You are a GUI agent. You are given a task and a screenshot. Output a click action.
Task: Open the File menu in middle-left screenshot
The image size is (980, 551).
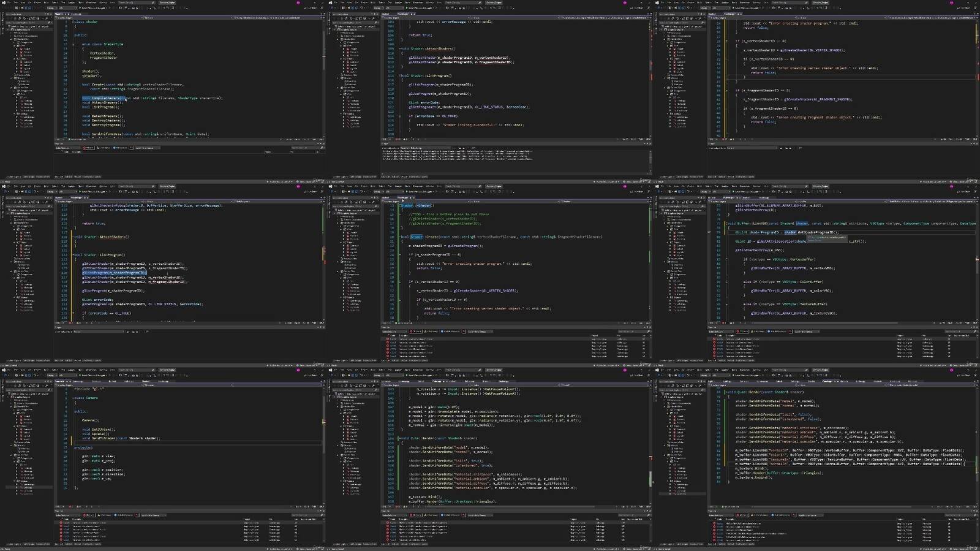[10, 186]
